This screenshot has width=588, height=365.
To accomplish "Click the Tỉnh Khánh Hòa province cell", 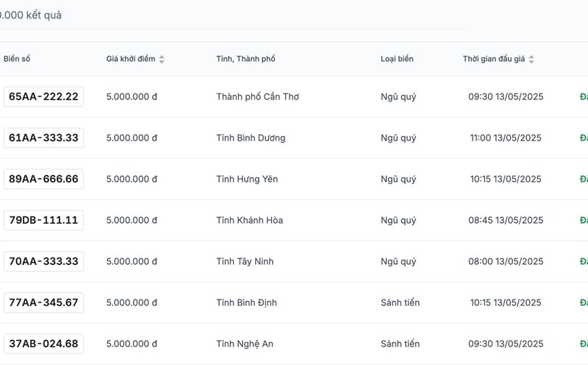I will (x=249, y=220).
